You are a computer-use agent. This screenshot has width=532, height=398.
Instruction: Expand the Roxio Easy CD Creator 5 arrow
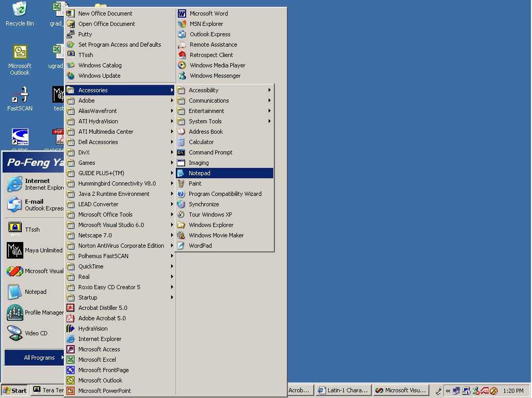click(172, 287)
